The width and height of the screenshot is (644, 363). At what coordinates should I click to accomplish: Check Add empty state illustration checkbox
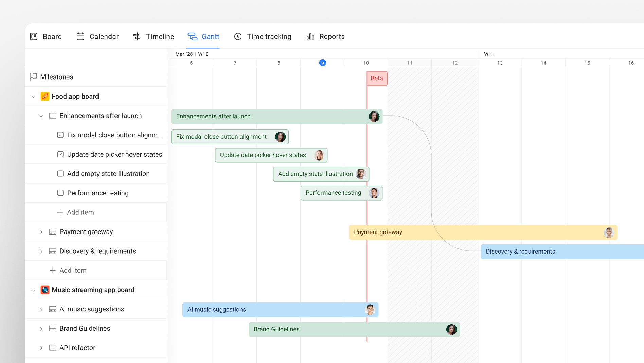pyautogui.click(x=60, y=174)
